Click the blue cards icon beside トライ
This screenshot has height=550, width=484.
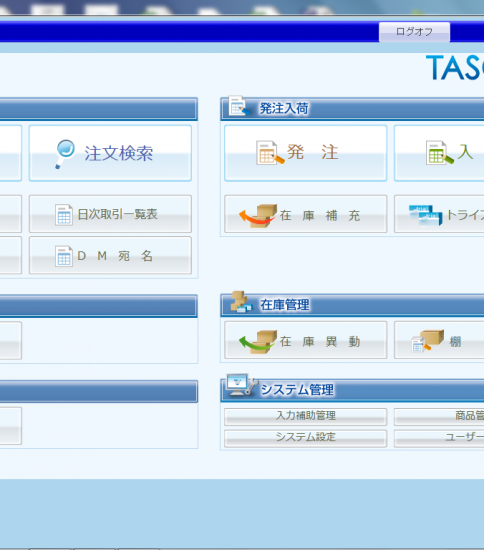click(425, 215)
